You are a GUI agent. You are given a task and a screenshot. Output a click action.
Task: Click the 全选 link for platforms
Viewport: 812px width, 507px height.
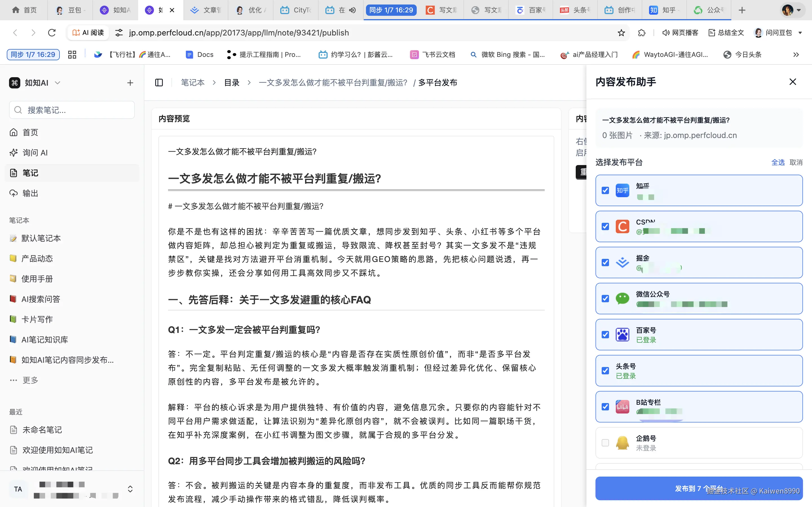click(x=778, y=162)
